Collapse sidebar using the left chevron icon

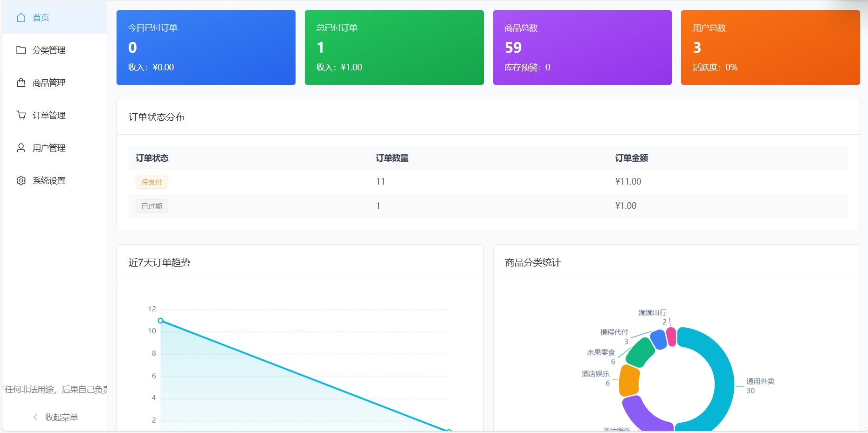(35, 417)
